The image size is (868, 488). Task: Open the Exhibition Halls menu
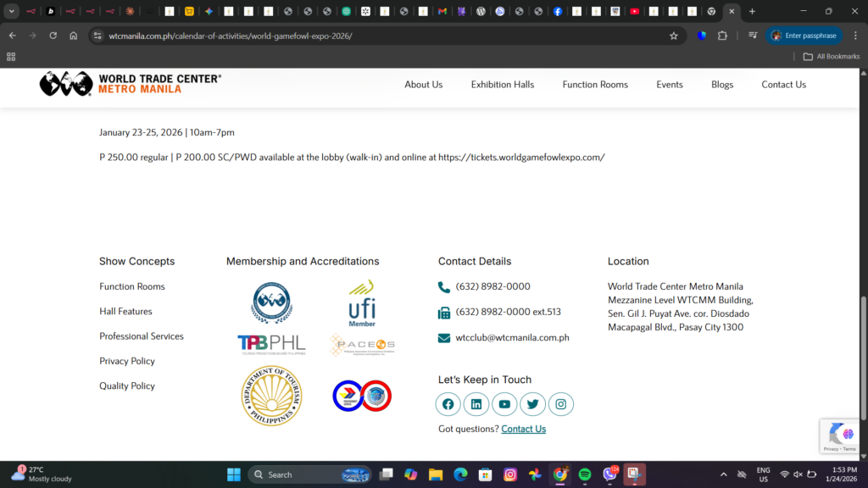point(503,85)
